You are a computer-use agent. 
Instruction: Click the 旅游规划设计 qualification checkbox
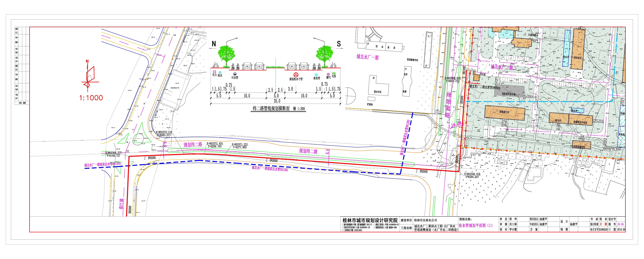(374, 228)
